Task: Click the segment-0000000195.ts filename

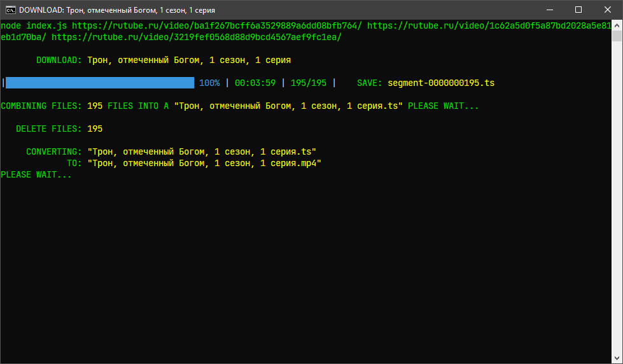Action: click(x=440, y=83)
